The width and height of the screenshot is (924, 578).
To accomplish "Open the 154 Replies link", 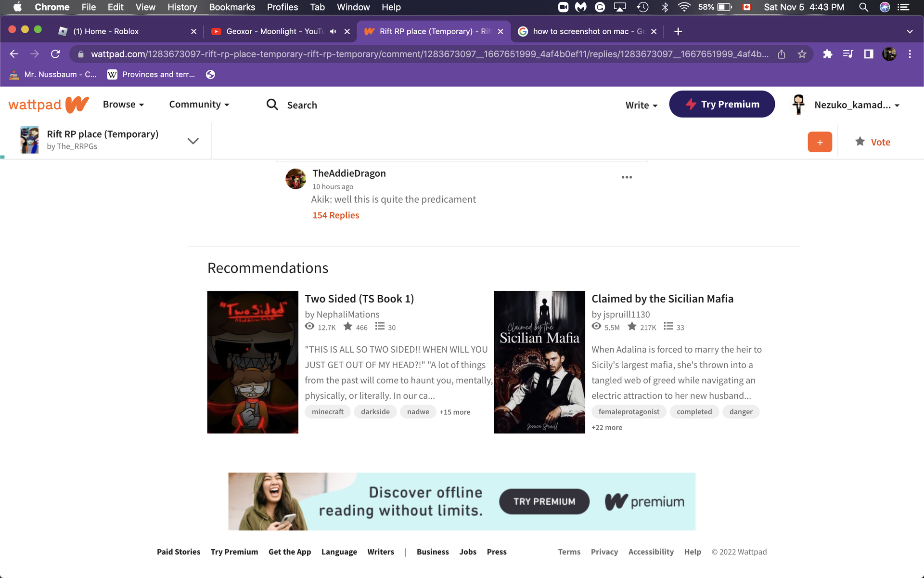I will click(336, 215).
